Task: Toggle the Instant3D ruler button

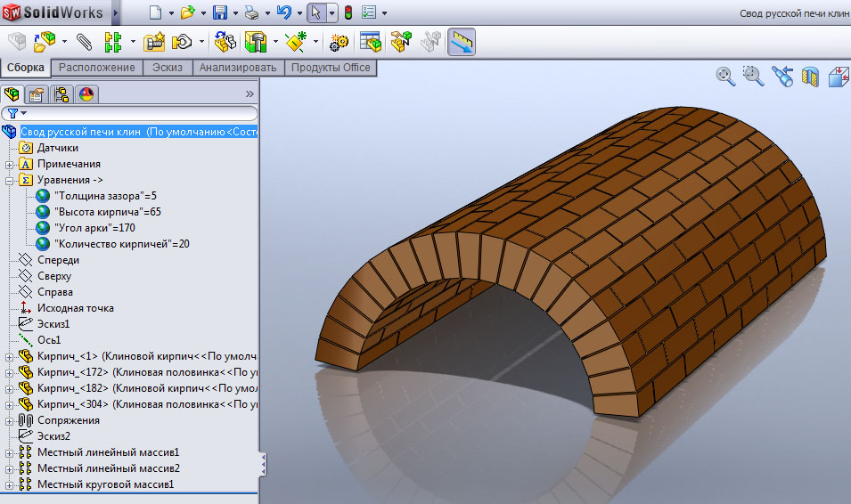Action: 461,42
